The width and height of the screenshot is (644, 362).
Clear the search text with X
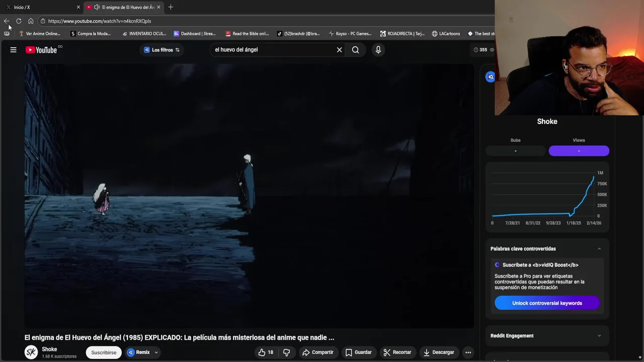(x=339, y=50)
